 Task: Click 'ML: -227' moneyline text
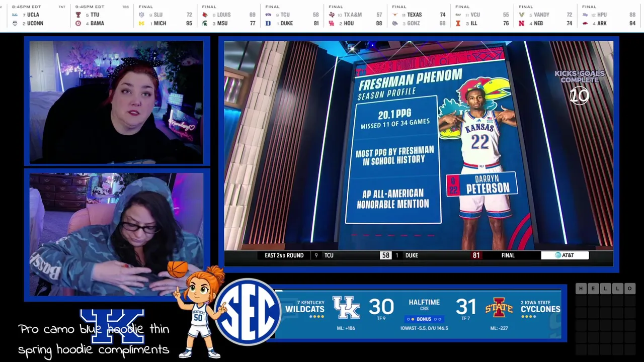500,328
